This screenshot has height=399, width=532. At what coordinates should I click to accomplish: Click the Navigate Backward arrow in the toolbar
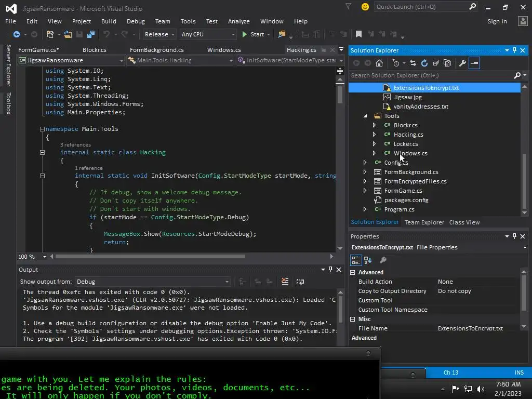pyautogui.click(x=16, y=34)
